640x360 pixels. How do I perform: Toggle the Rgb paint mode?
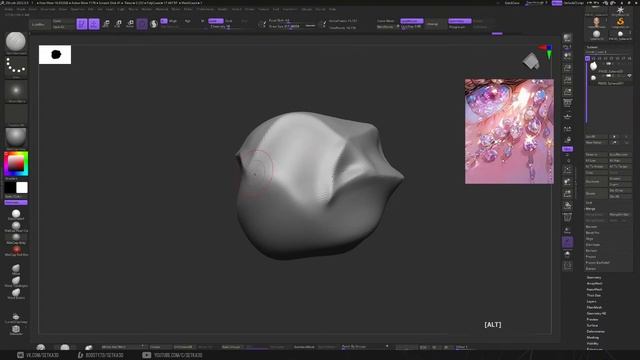tap(188, 21)
